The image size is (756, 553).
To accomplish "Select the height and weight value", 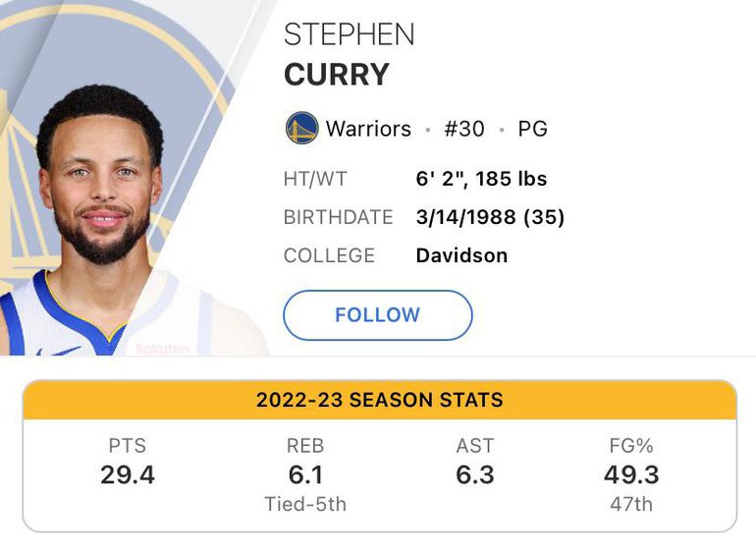I will 481,180.
